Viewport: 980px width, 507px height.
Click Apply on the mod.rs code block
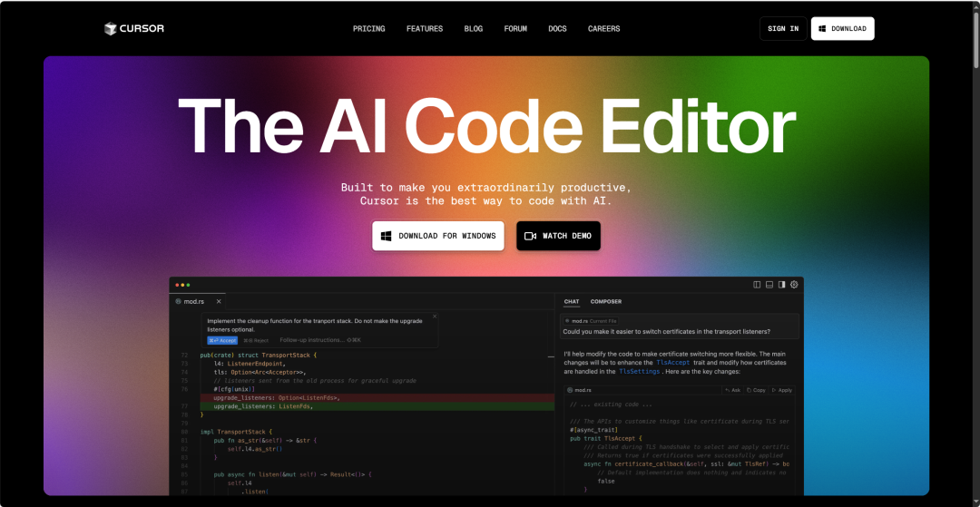point(782,390)
